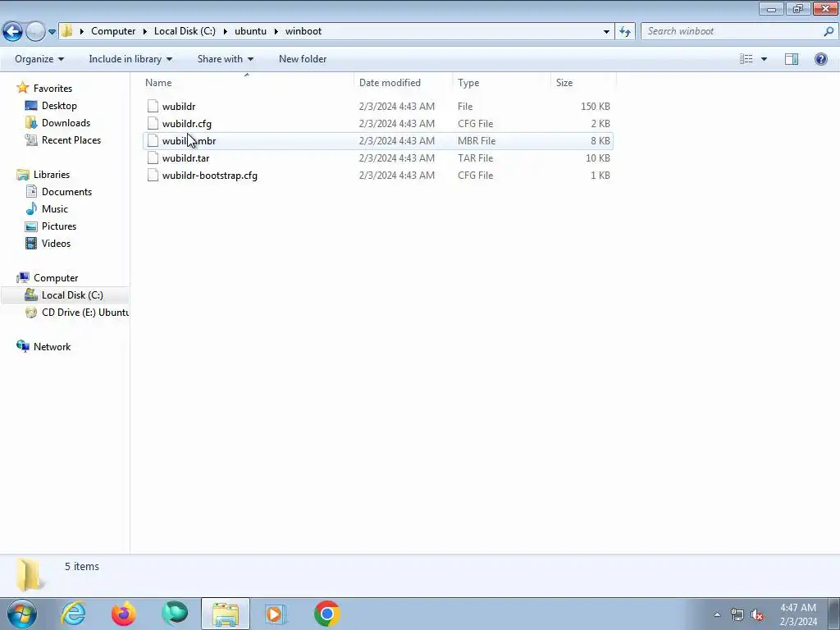
Task: Refresh the winboot folder view
Action: click(x=625, y=32)
